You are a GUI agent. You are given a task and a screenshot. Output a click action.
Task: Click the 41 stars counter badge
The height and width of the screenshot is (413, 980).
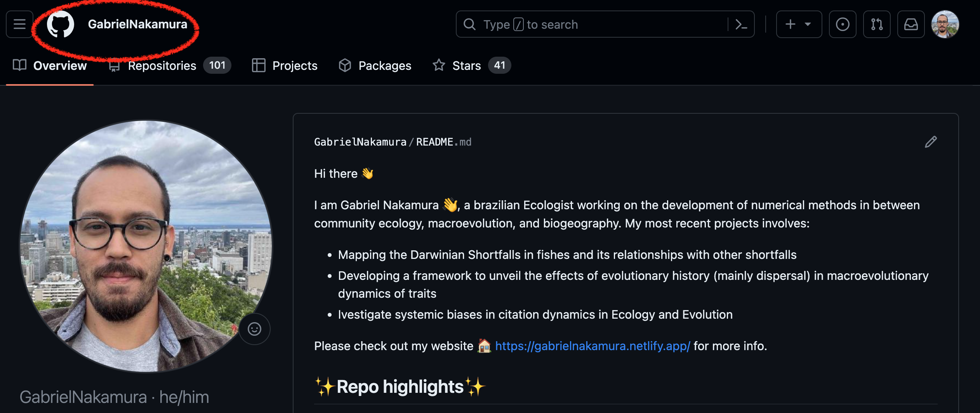click(x=500, y=65)
